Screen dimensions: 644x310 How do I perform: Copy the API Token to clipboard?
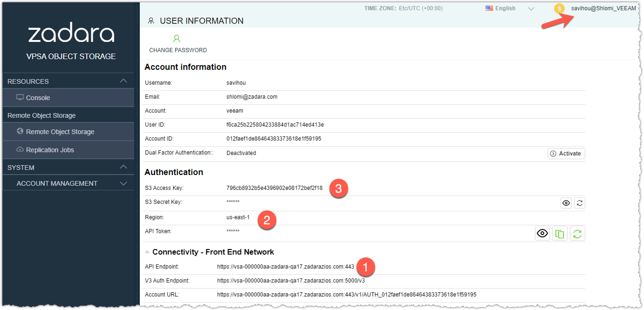559,234
